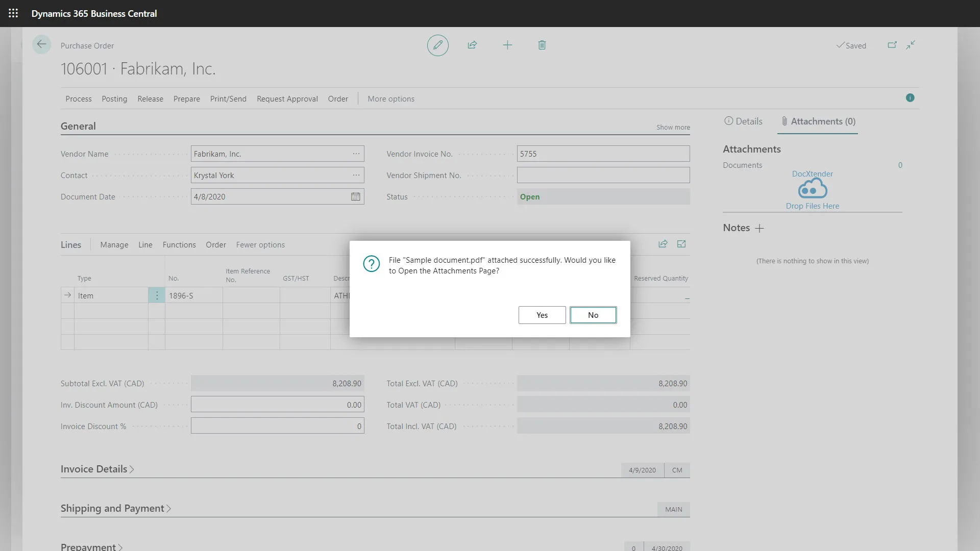Switch to the Attachments (0) pane

817,121
